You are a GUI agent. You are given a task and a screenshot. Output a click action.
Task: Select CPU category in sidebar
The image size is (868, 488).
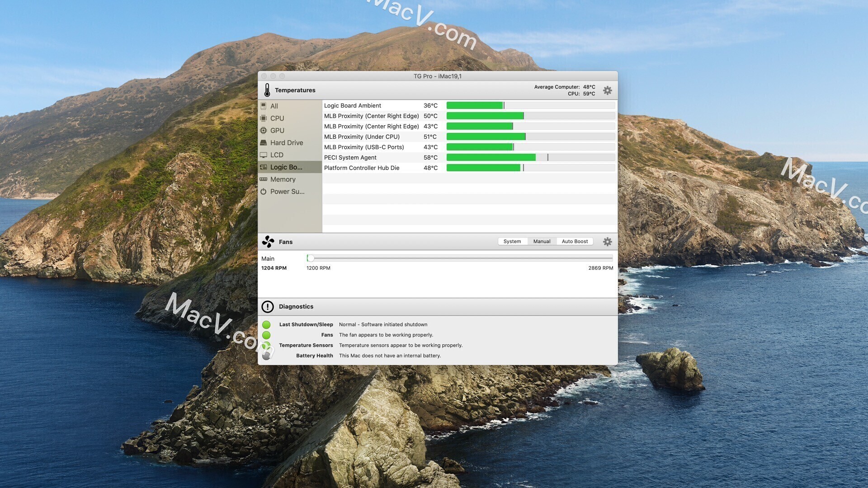pos(290,118)
